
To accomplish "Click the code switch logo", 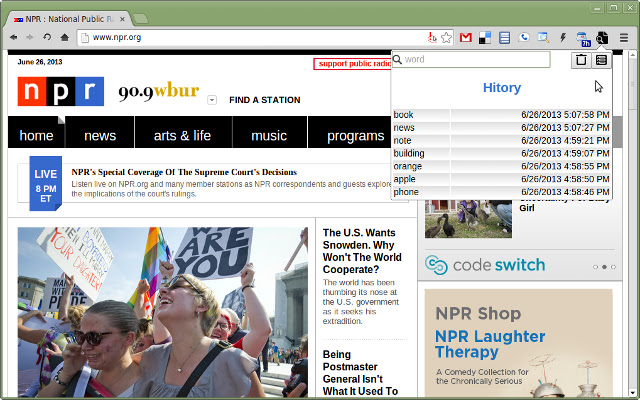I will tap(485, 265).
